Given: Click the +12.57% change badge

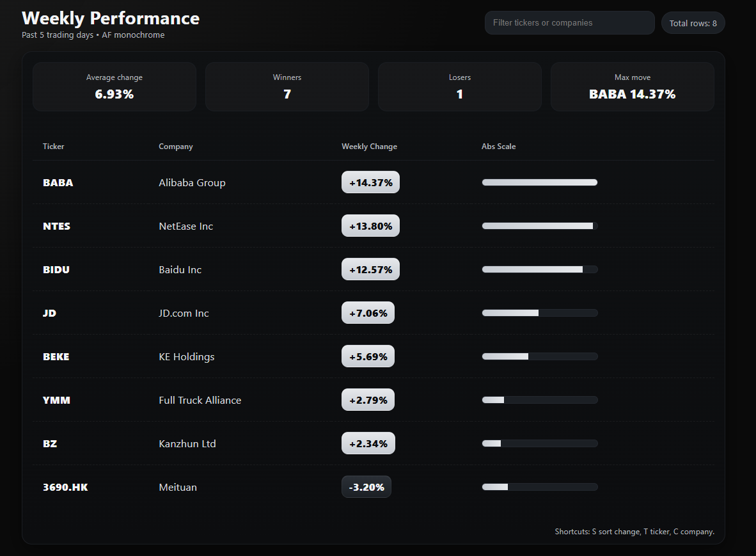Looking at the screenshot, I should [370, 269].
